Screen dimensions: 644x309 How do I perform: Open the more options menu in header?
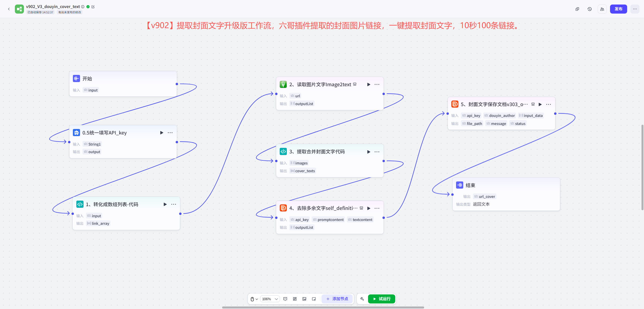635,9
